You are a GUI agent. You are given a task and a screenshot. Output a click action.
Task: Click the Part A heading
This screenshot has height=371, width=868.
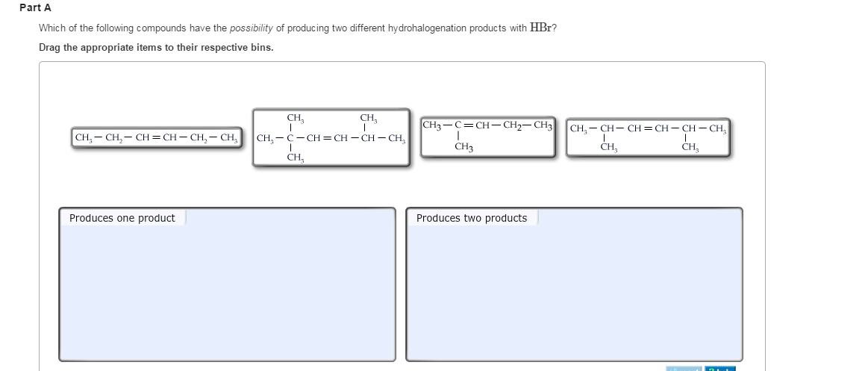[x=35, y=7]
